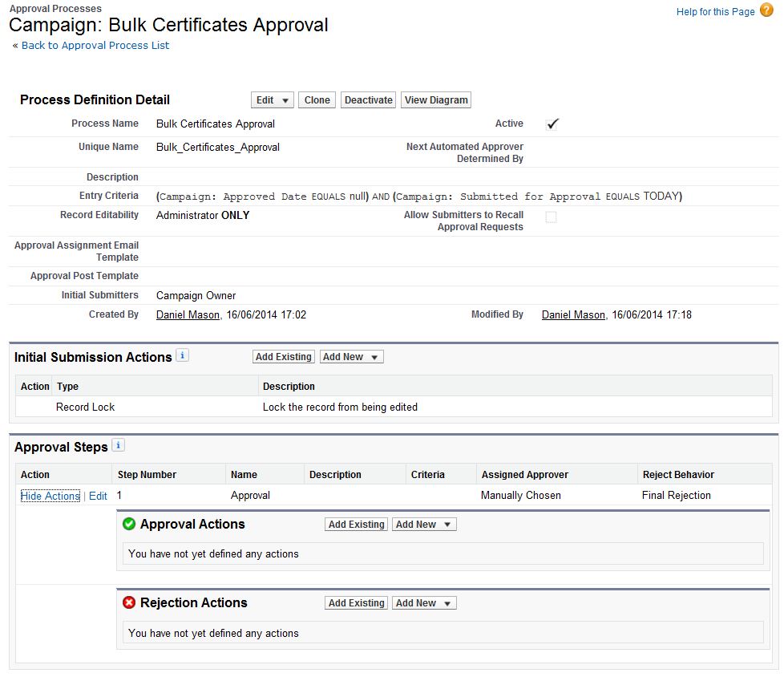Click the help question mark icon
Viewport: 784px width, 677px height.
click(766, 10)
